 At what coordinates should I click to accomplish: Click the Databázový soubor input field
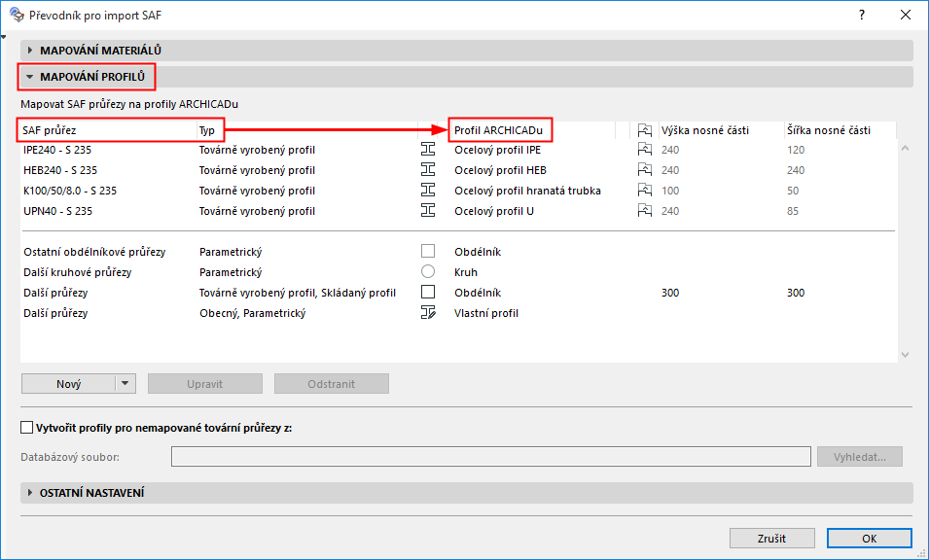pos(491,456)
